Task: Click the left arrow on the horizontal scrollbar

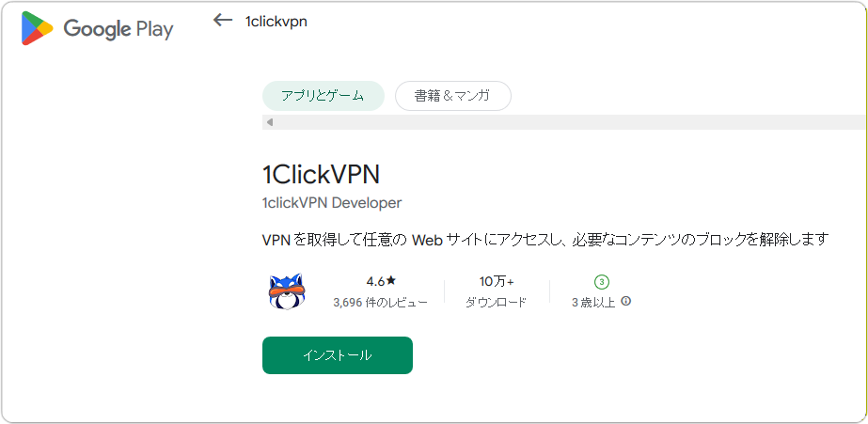Action: (x=270, y=122)
